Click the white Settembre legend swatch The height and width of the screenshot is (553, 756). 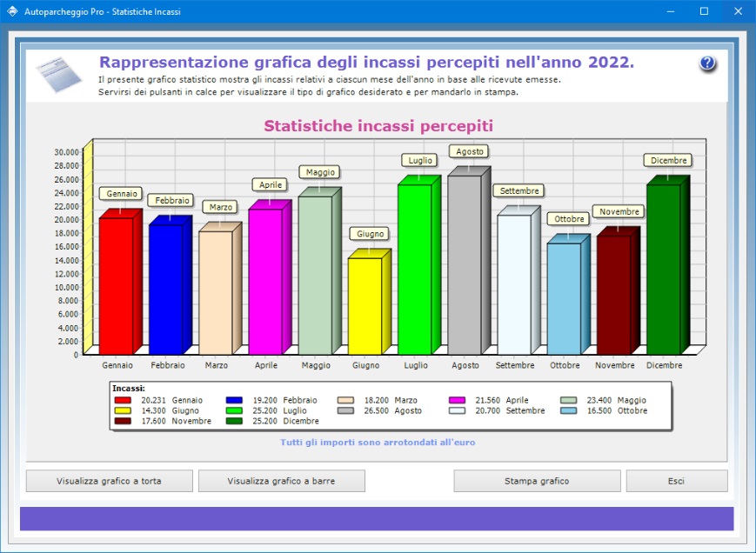457,411
